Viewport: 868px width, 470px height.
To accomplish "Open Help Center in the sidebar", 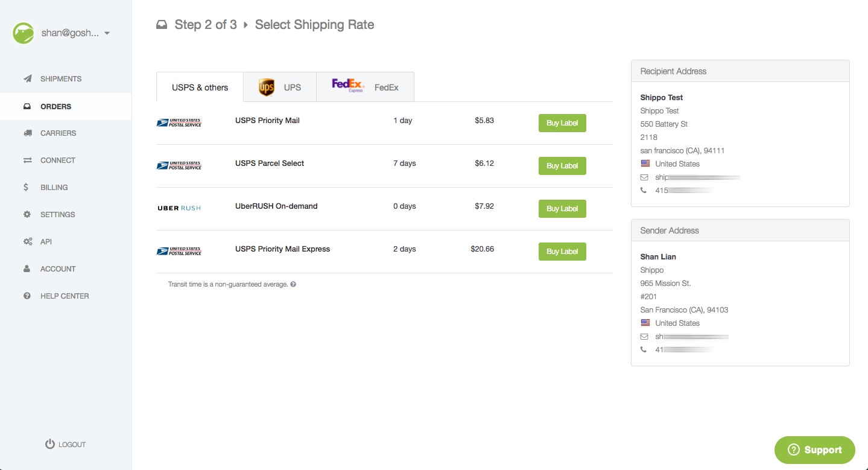I will [x=66, y=296].
